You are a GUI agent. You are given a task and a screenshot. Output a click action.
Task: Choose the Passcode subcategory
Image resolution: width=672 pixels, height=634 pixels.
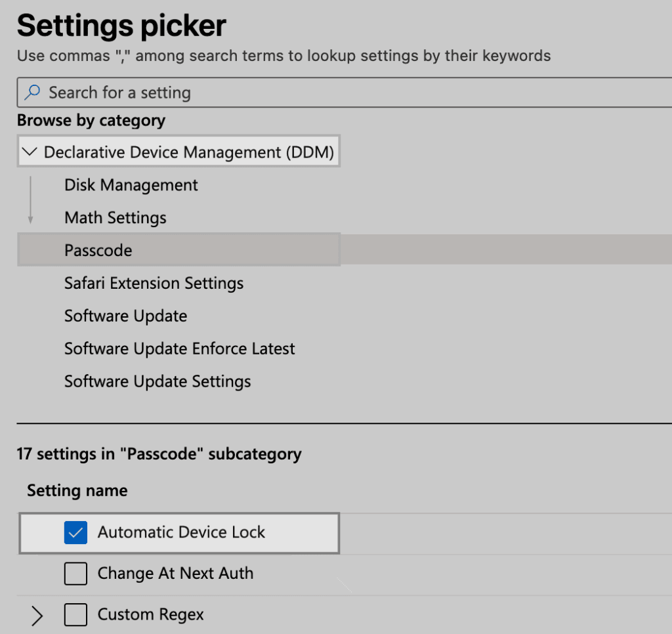click(98, 250)
